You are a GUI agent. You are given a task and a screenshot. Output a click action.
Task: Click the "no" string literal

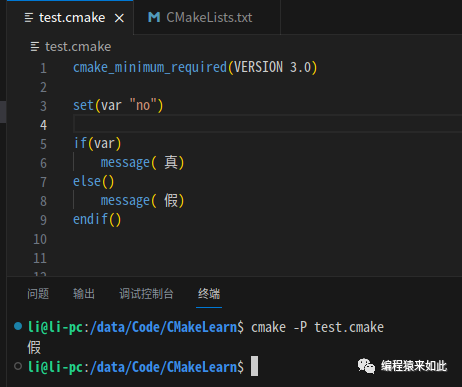(x=143, y=106)
